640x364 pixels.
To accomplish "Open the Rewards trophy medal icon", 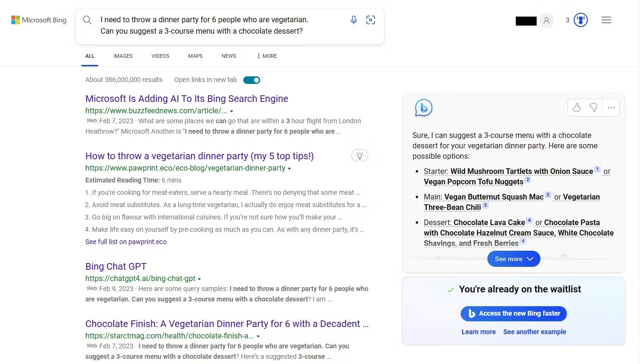I will tap(581, 20).
